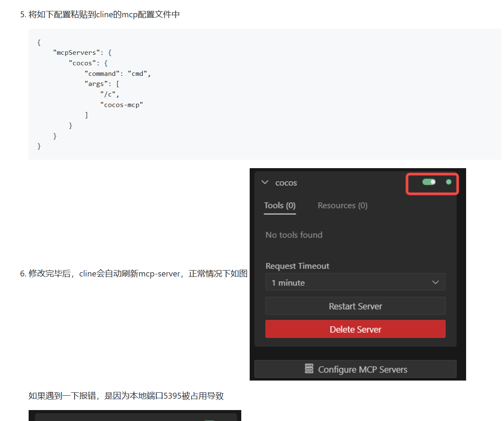This screenshot has width=504, height=421.
Task: Click the Configure MCP Servers button
Action: click(x=355, y=369)
